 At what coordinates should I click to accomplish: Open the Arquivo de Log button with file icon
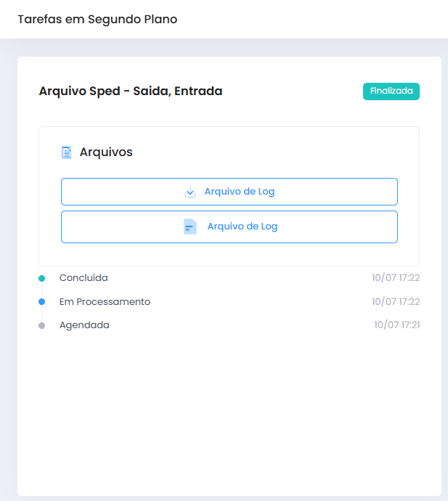tap(229, 227)
